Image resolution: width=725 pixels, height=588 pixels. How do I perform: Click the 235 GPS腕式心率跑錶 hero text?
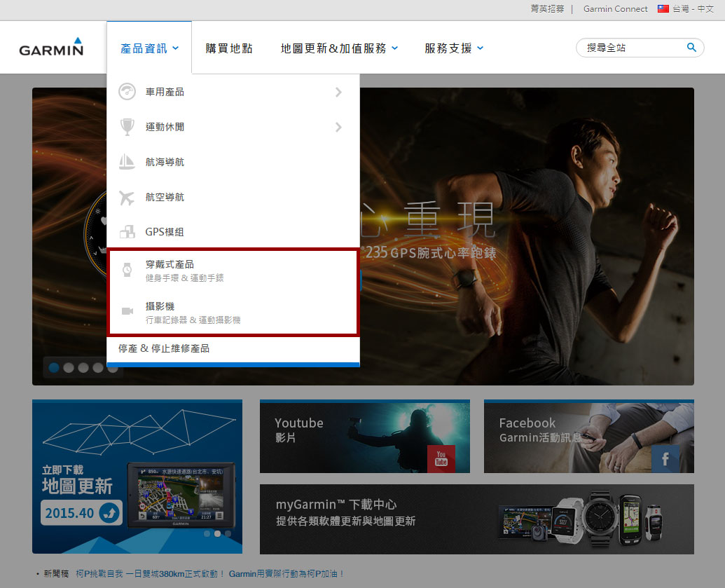[x=431, y=252]
